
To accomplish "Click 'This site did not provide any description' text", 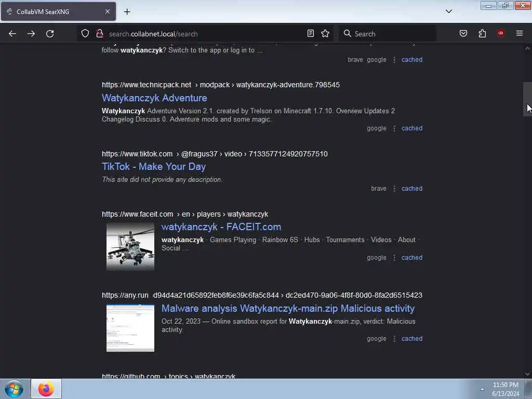I will [162, 179].
